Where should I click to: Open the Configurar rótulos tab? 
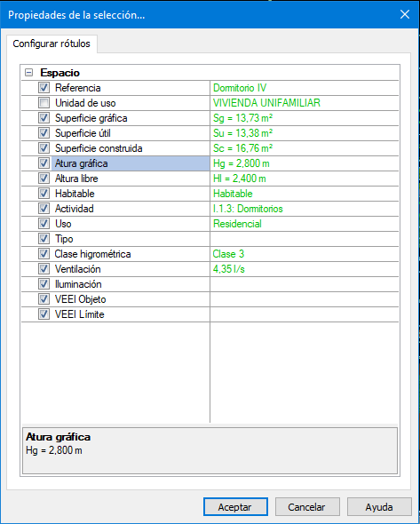point(52,44)
